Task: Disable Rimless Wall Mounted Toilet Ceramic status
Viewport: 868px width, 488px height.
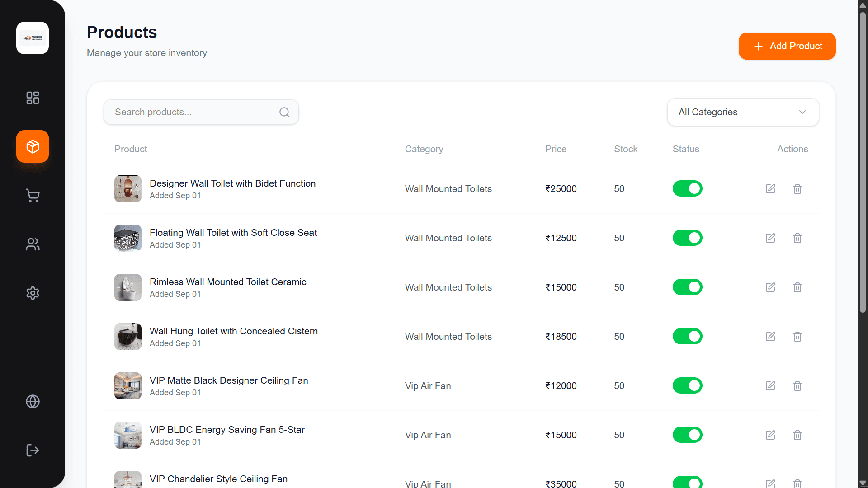Action: coord(687,287)
